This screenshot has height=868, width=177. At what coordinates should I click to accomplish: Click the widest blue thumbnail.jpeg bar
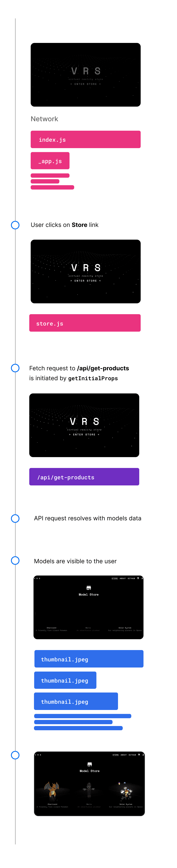(x=89, y=659)
